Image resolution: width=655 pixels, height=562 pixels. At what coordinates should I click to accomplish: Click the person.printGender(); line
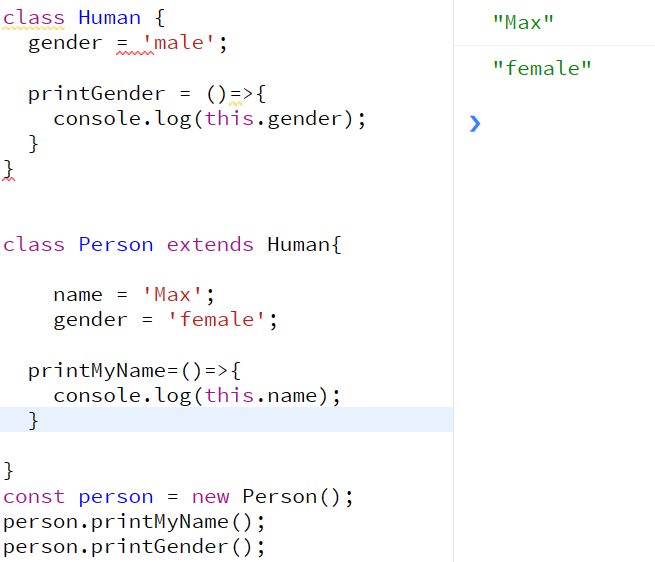click(x=134, y=547)
